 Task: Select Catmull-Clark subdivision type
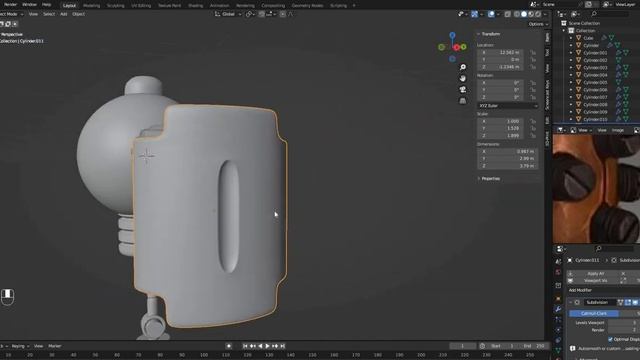594,313
